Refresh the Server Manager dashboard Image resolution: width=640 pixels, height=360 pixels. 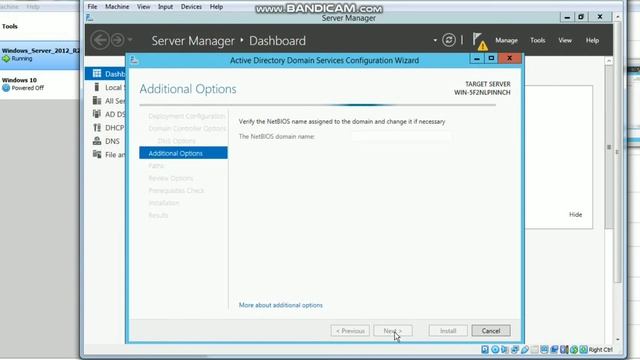click(x=449, y=40)
